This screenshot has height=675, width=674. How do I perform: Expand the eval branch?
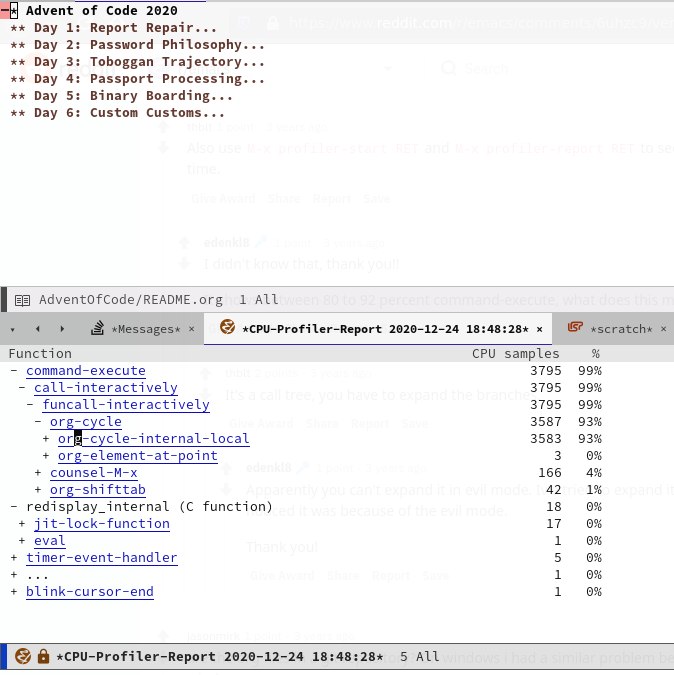tap(22, 541)
